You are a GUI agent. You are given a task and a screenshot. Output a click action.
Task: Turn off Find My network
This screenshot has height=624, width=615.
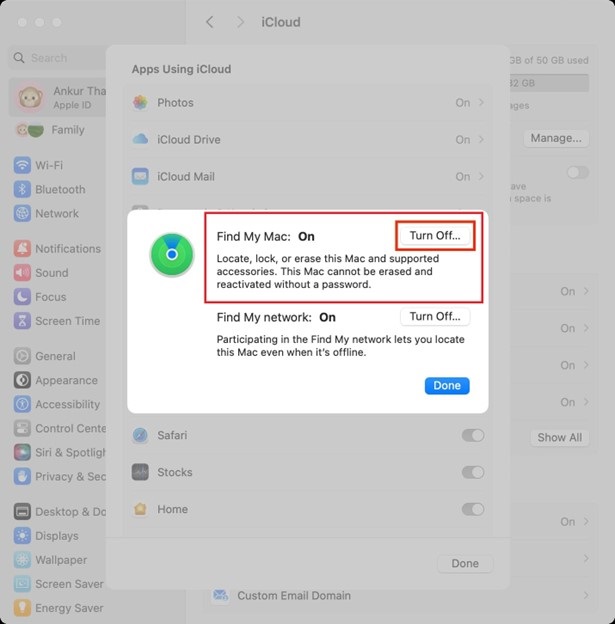click(435, 316)
